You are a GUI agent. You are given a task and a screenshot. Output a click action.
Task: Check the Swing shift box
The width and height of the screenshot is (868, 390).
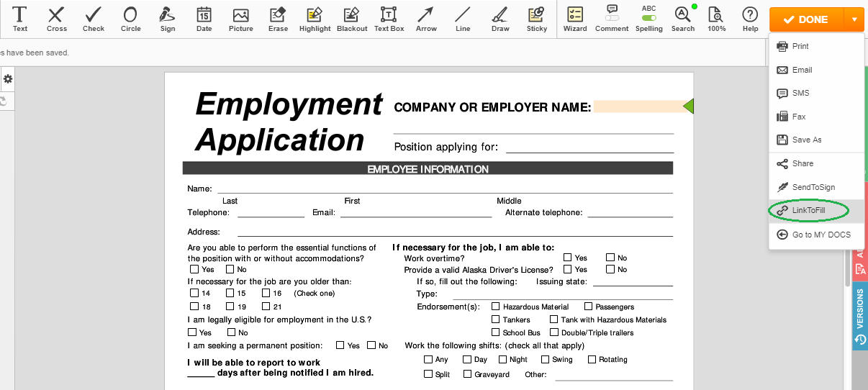pyautogui.click(x=545, y=359)
